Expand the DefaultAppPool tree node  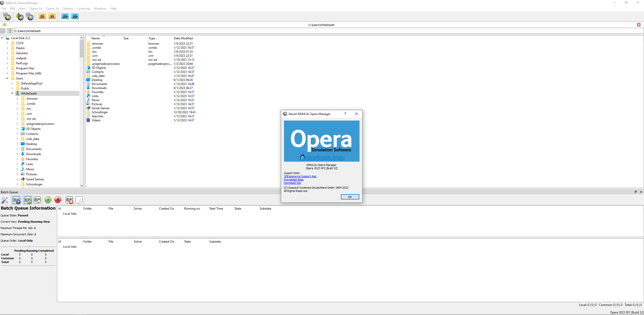point(12,83)
